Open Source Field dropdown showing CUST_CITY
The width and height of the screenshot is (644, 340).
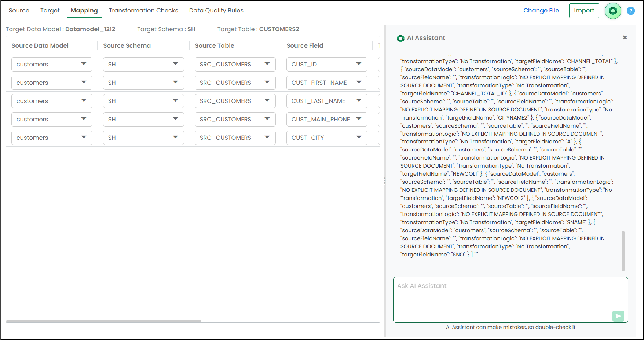point(327,138)
